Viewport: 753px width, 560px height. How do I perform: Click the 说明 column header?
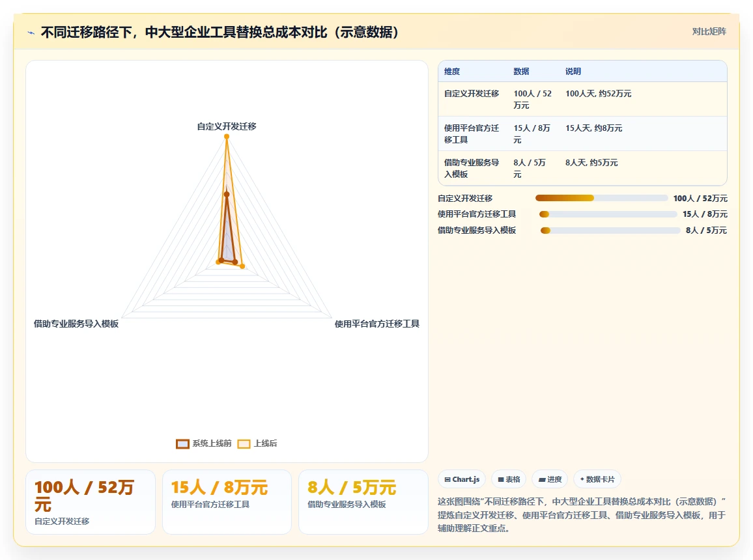click(x=573, y=72)
